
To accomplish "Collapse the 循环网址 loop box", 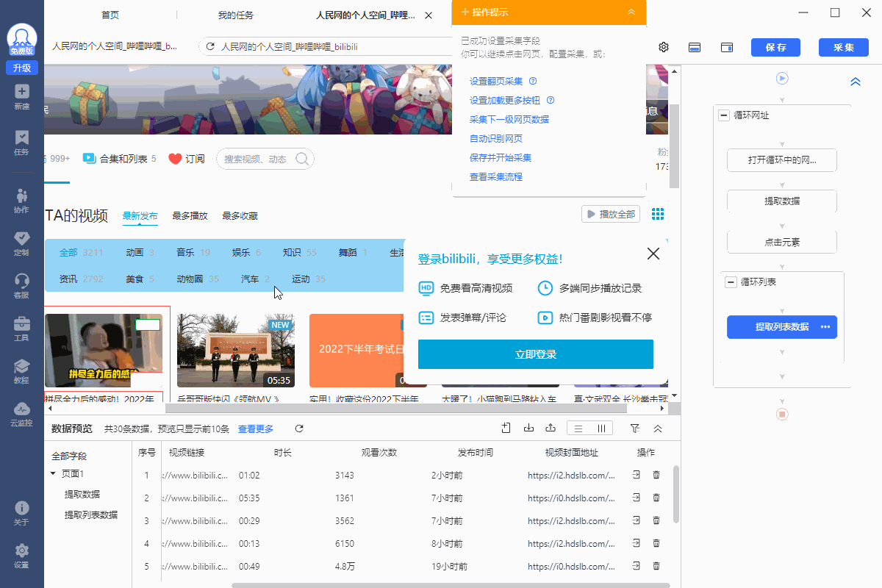I will (724, 115).
